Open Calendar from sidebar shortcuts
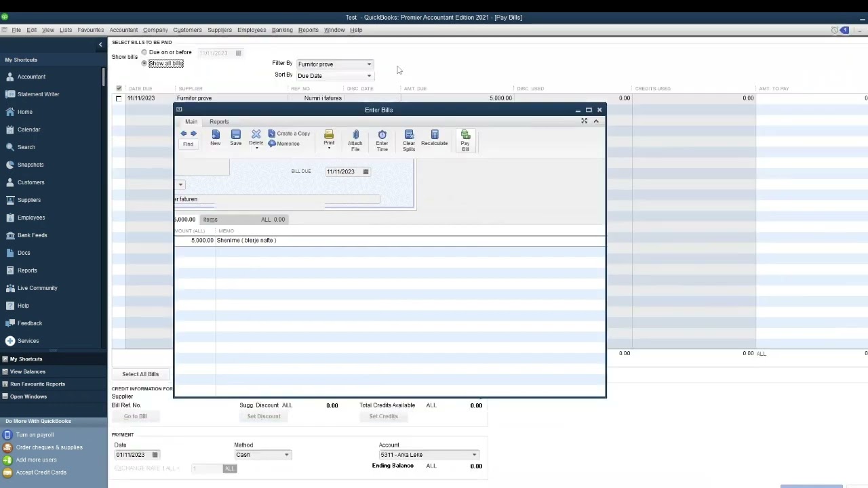Screen dimensions: 868x488 pyautogui.click(x=28, y=129)
